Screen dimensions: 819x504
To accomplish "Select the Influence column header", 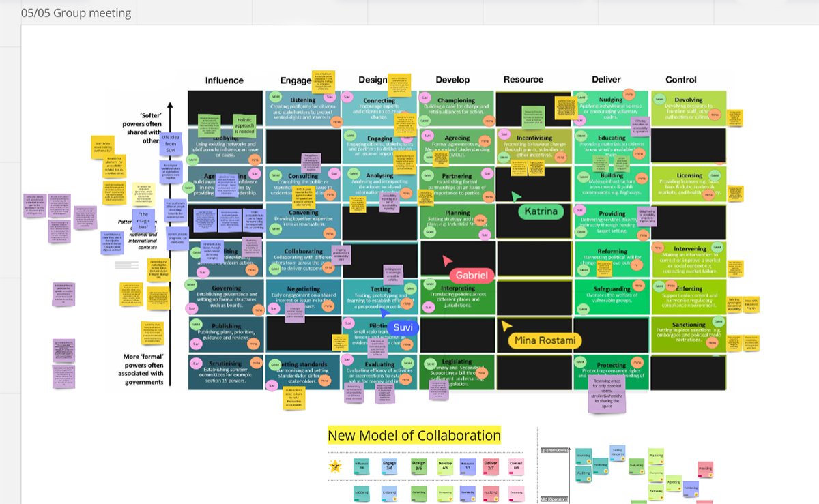I will (x=225, y=80).
